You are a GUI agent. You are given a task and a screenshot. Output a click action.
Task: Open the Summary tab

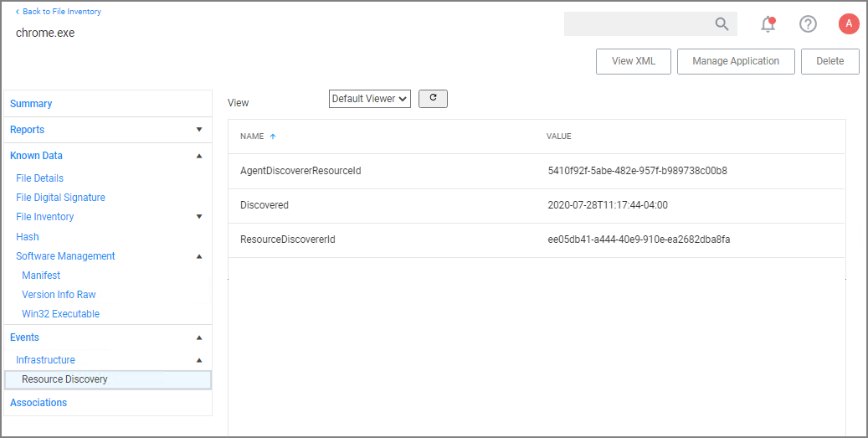[x=31, y=104]
